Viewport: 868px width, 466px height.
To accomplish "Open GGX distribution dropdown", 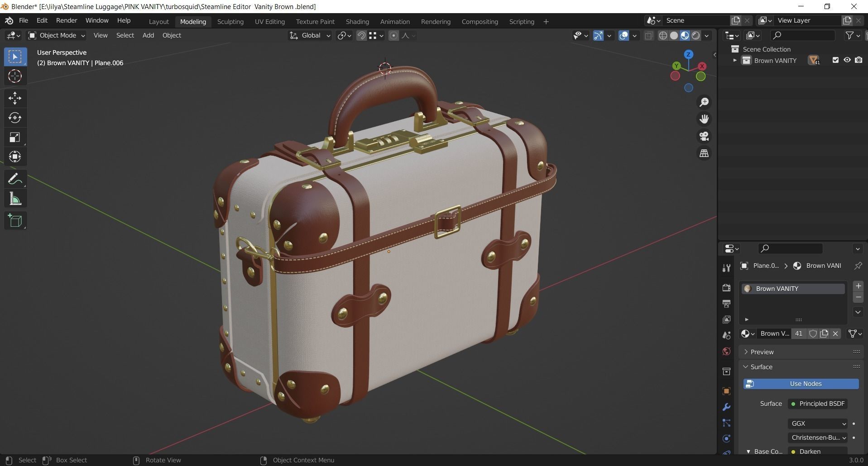I will 818,423.
